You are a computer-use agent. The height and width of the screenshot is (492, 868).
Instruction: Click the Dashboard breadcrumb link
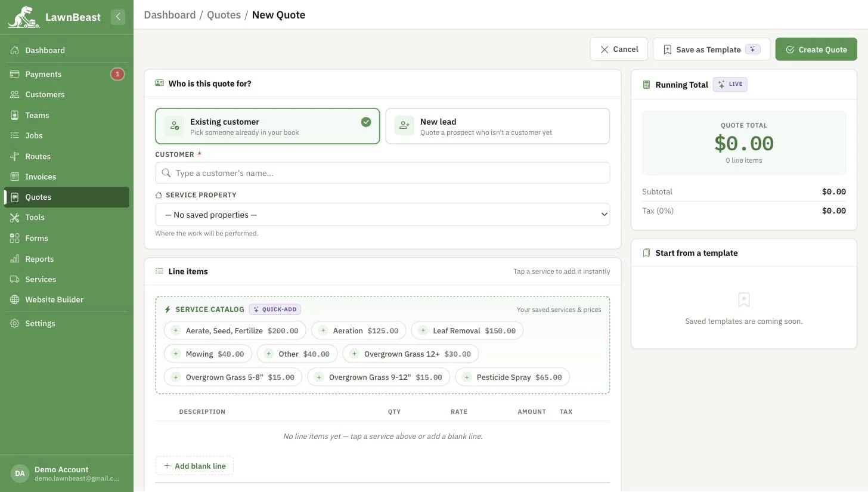(x=170, y=15)
